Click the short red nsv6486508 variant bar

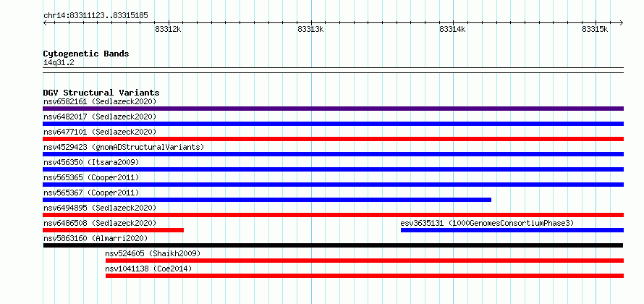pyautogui.click(x=114, y=230)
